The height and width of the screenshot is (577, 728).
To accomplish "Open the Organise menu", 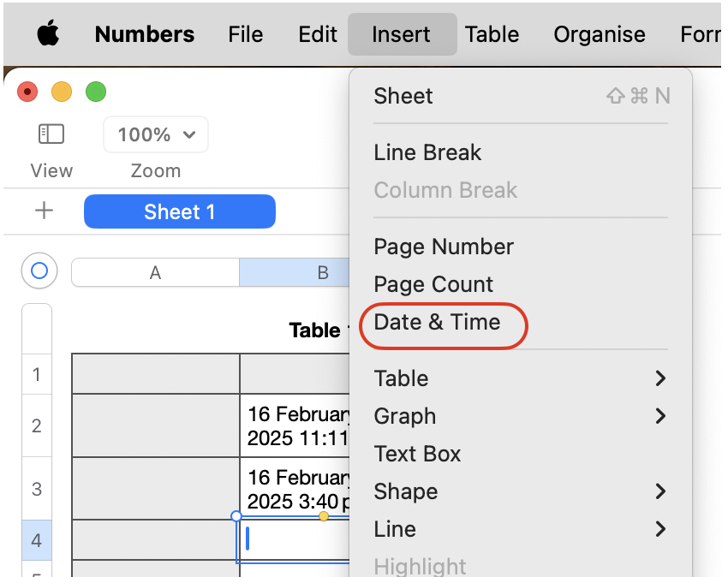I will (600, 35).
